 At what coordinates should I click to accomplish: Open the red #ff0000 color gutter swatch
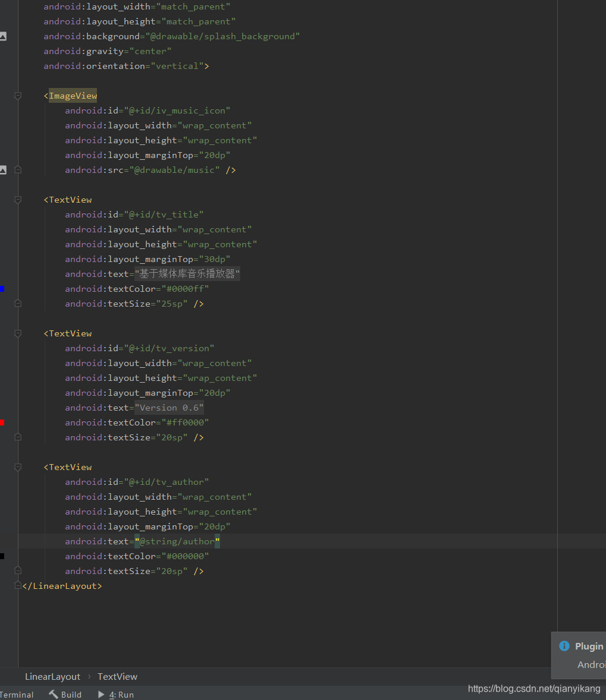tap(2, 422)
